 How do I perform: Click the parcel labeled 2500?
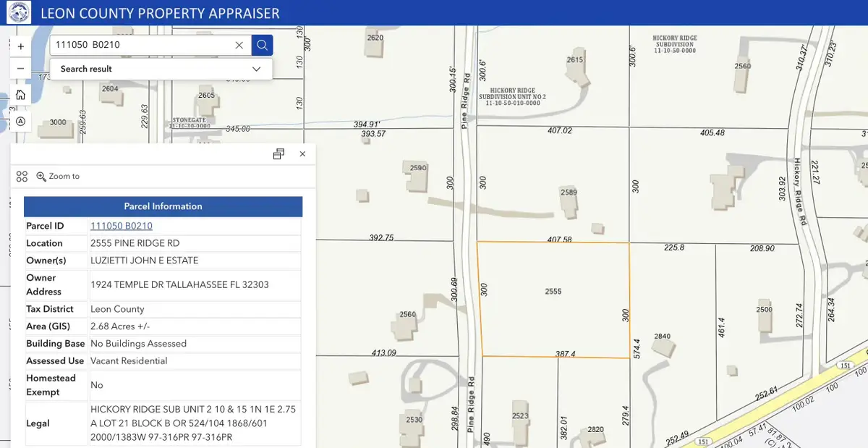(x=764, y=309)
